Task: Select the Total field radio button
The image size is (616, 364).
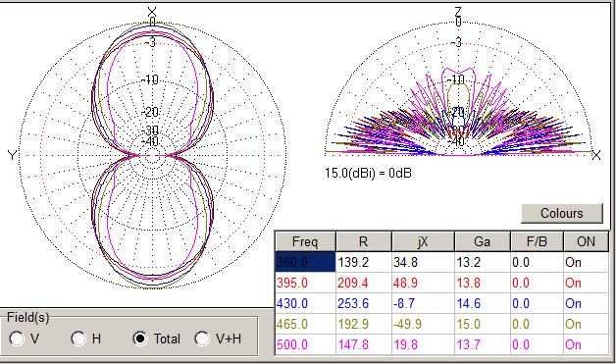Action: [140, 338]
